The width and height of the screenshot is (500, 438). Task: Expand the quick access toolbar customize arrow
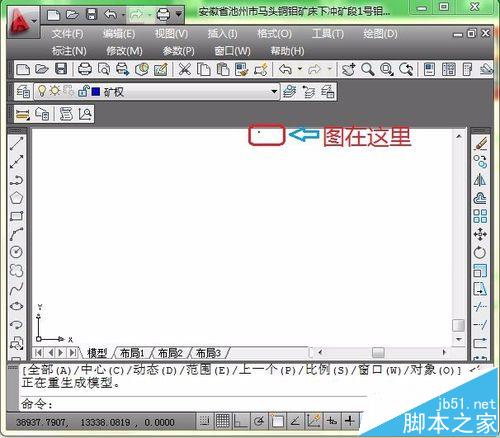tap(179, 15)
